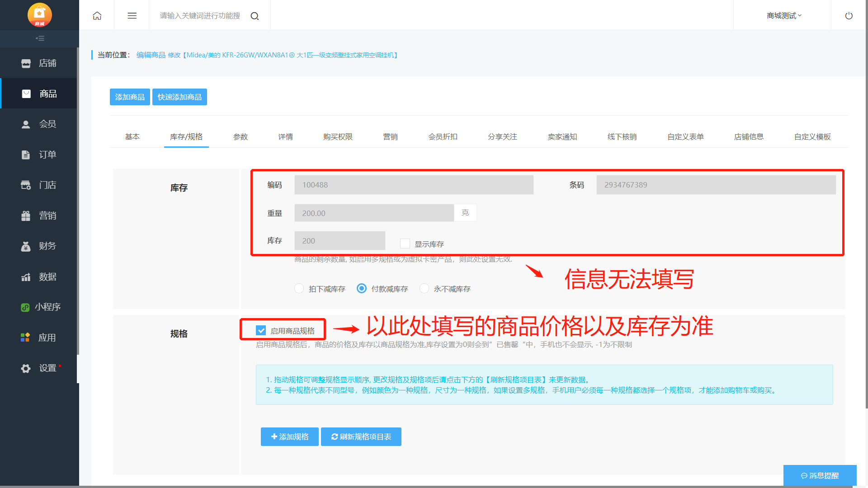Tick the 显示库存 checkbox
Screen dimensions: 868x488
tap(405, 244)
